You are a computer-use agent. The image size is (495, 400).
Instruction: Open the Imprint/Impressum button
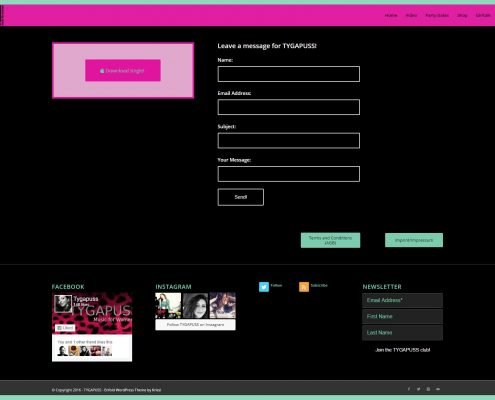click(414, 240)
